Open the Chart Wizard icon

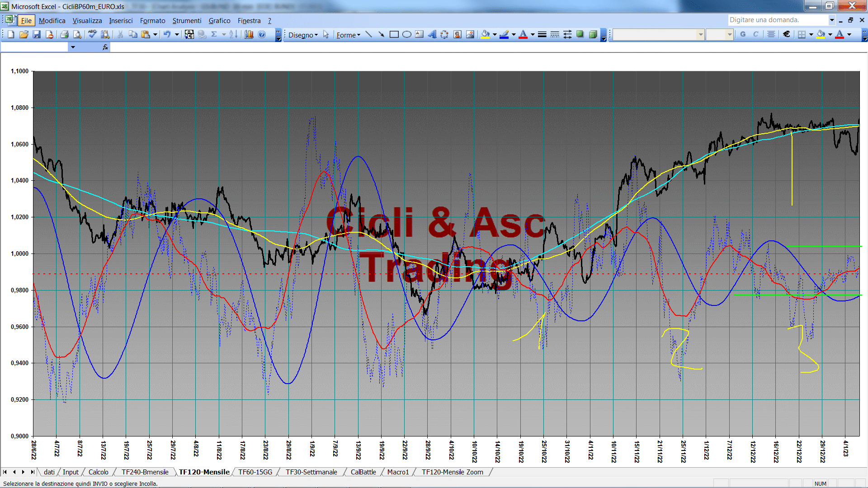(249, 34)
